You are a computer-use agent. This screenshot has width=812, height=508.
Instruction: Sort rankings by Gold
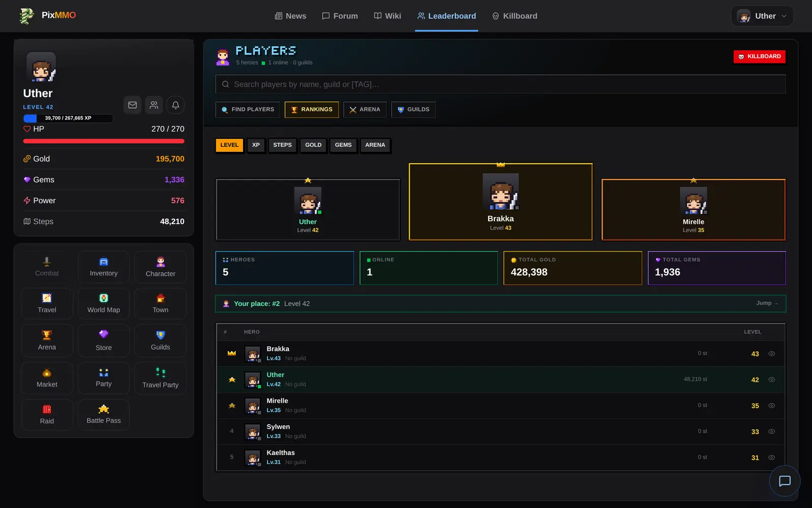pos(313,145)
